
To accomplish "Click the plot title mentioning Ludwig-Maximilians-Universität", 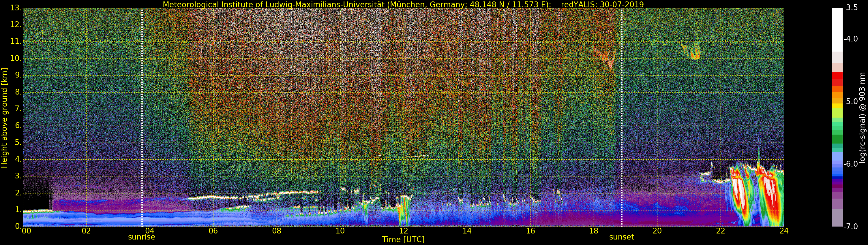I will 403,4.
